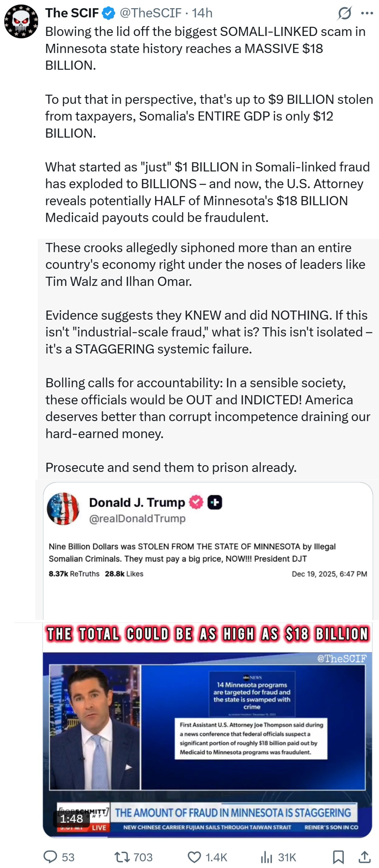Click the @TheSCIF handle in the header
The height and width of the screenshot is (868, 379).
pos(151,13)
